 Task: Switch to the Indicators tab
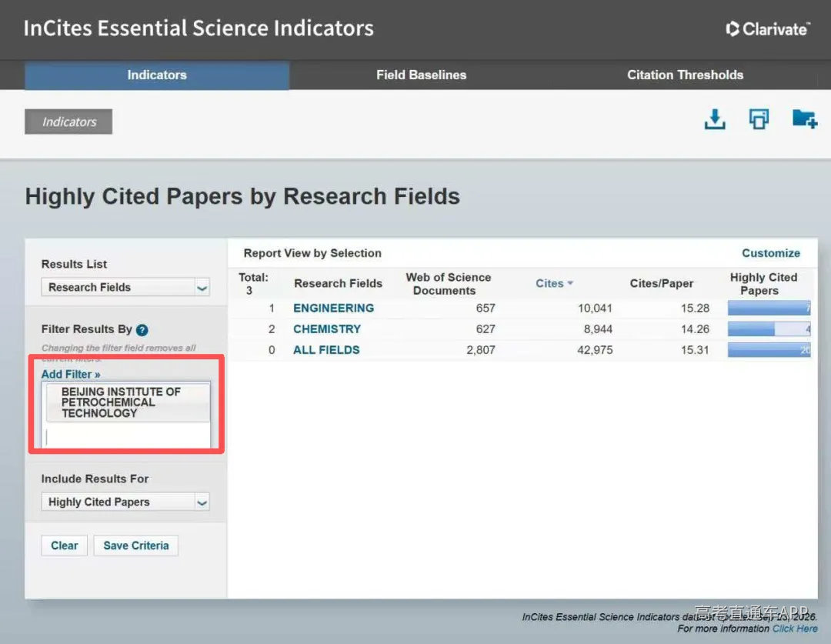coord(157,75)
